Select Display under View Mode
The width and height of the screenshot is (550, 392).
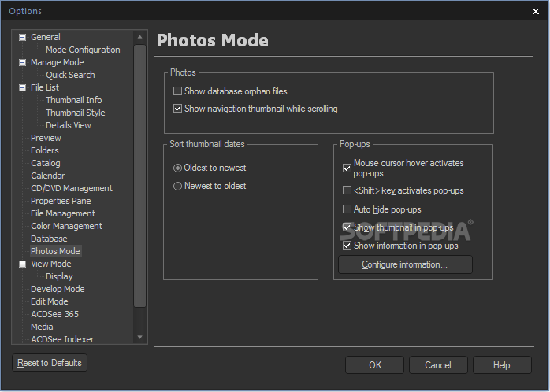point(59,277)
